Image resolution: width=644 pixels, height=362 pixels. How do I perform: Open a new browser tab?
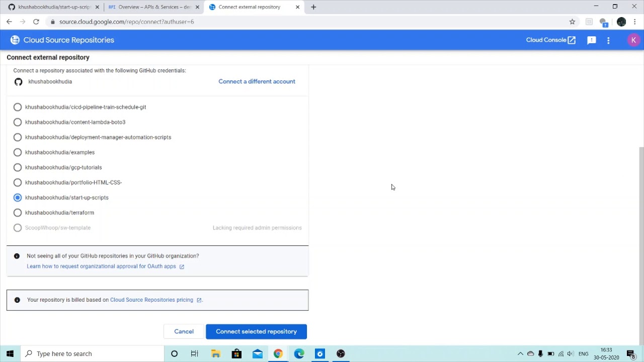click(x=313, y=7)
